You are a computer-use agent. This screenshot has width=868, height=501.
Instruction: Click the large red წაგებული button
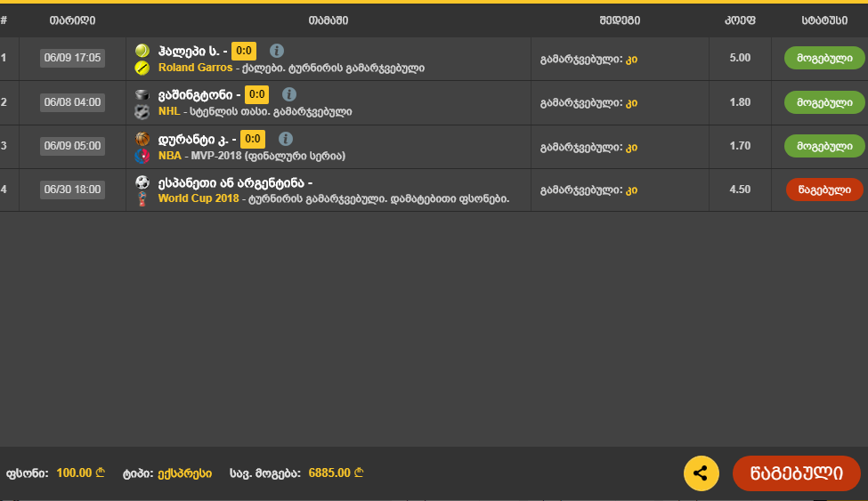[x=797, y=473]
